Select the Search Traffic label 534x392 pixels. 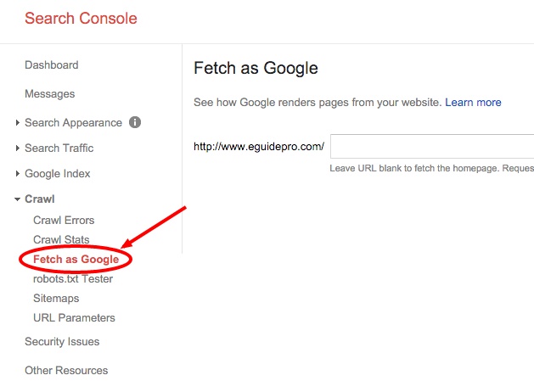(x=59, y=148)
